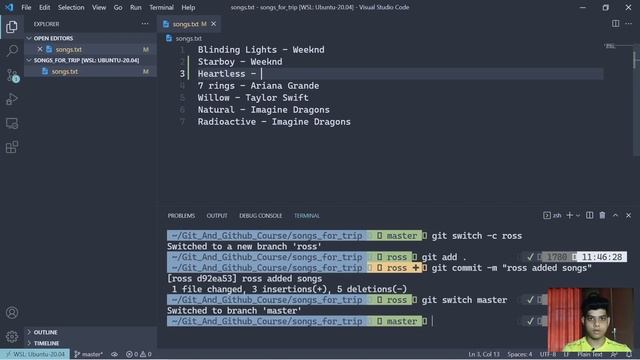Kill terminal using trash icon

602,216
